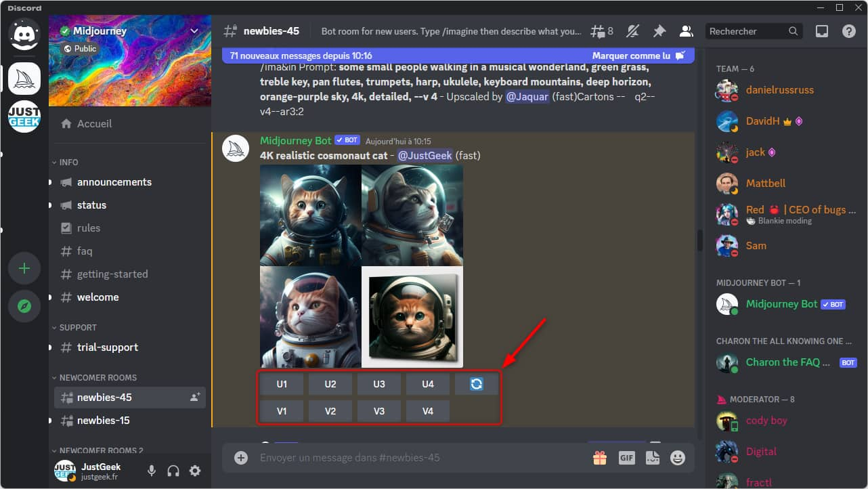Collapse the SUPPORT channel category
Image resolution: width=868 pixels, height=489 pixels.
pos(78,328)
